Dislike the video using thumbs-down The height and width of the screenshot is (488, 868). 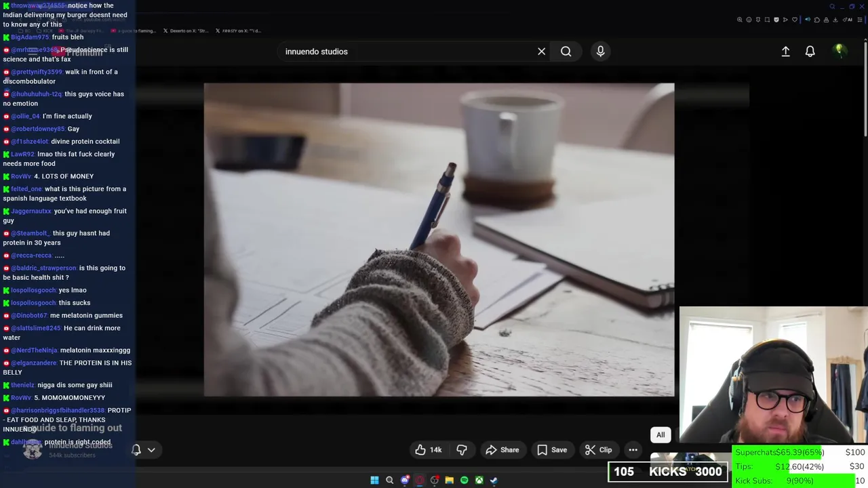pos(462,450)
